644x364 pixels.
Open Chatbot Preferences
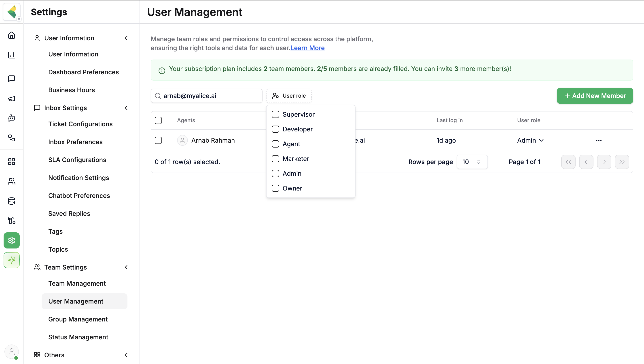79,196
